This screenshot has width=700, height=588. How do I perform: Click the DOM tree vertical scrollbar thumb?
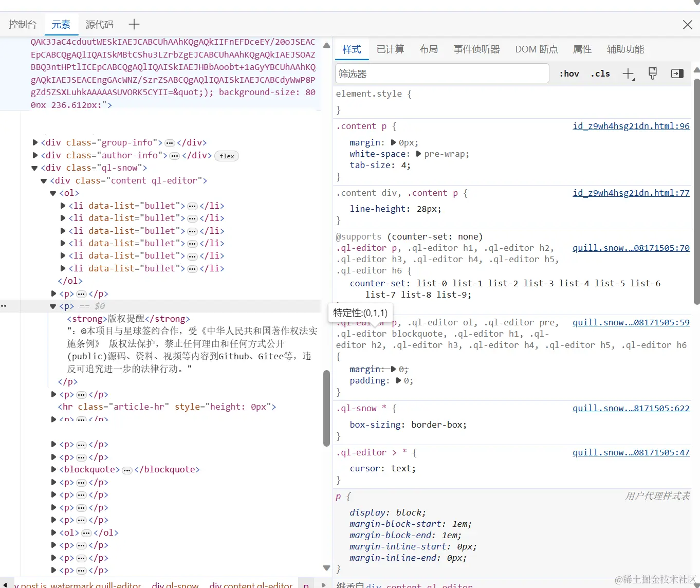[x=326, y=408]
